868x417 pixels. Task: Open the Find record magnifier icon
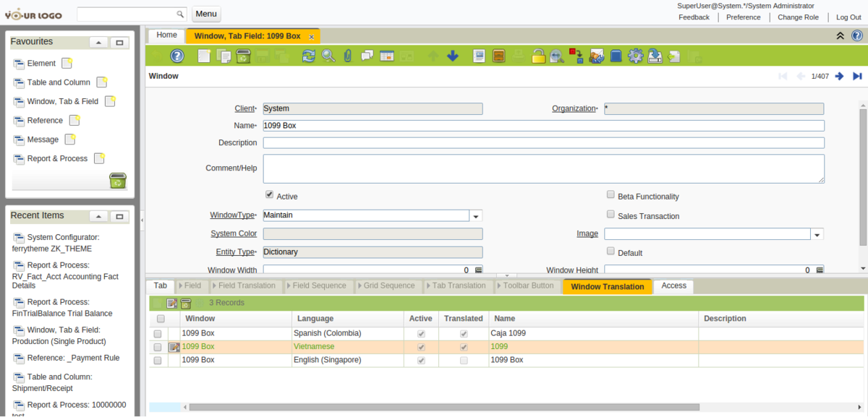point(328,56)
